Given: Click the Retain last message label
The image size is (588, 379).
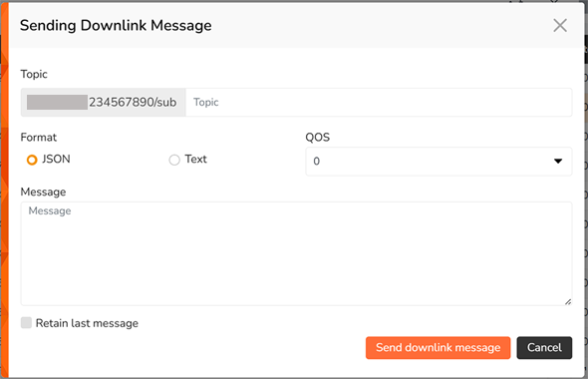Looking at the screenshot, I should [x=87, y=323].
